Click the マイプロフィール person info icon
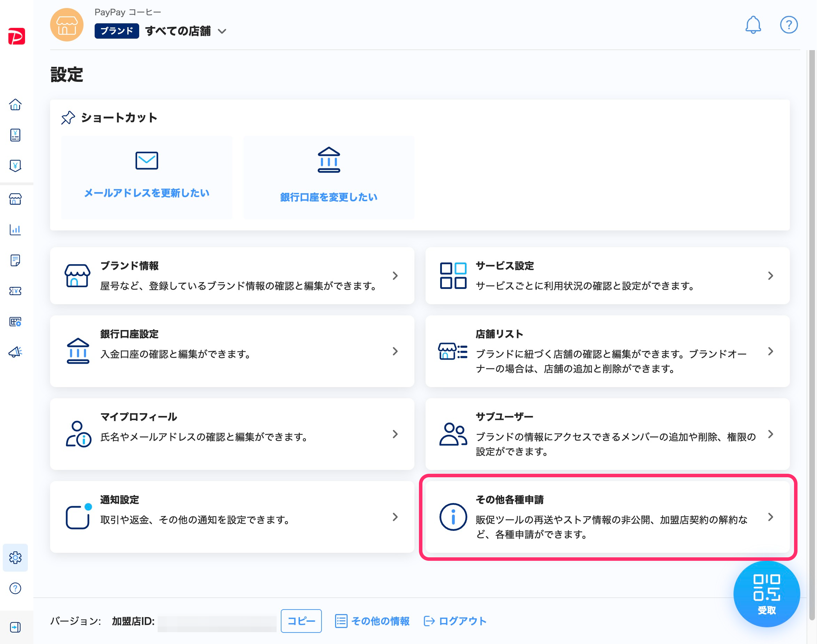This screenshot has width=817, height=644. click(78, 434)
